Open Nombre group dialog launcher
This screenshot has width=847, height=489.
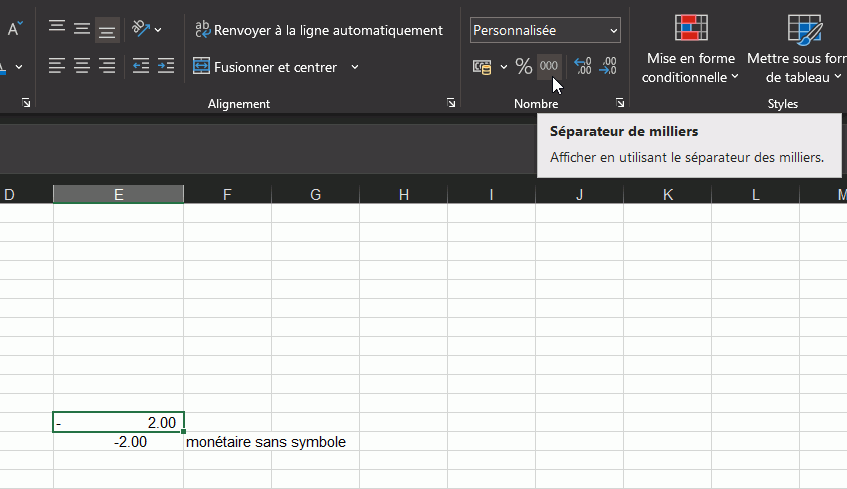(620, 103)
